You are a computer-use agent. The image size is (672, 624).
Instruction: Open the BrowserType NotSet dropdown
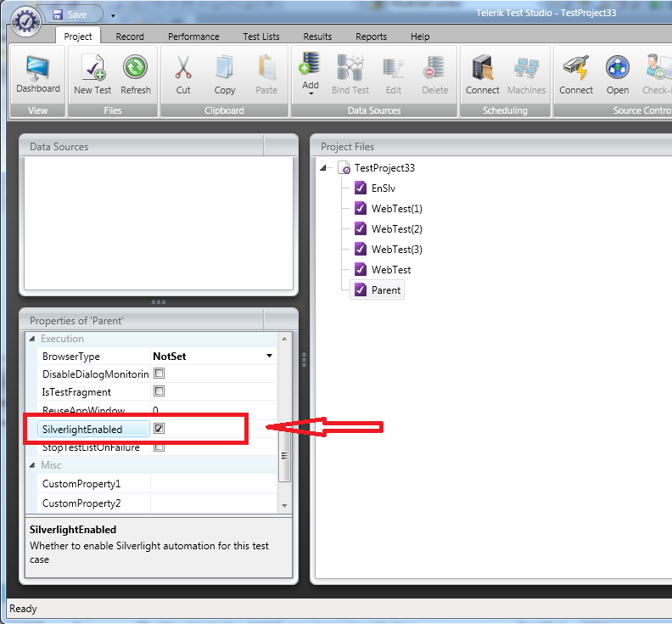pos(269,356)
